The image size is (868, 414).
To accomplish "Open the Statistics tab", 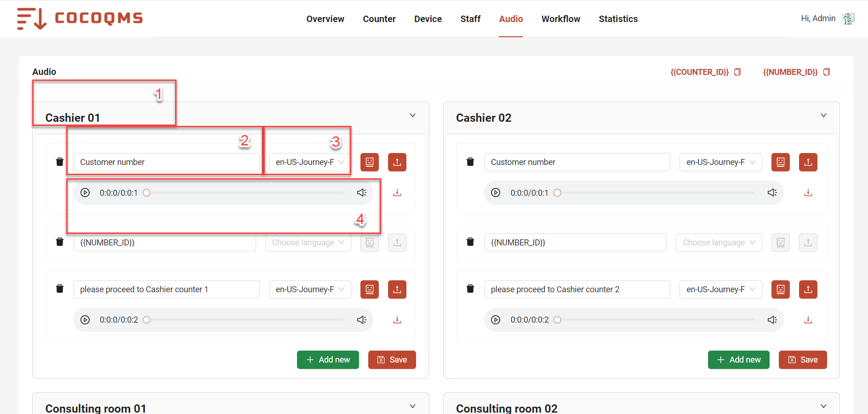I will [x=618, y=19].
